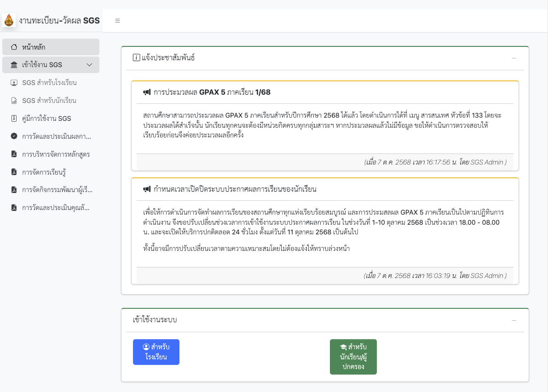Click the title กำหนดเวลาเปิดปิดระบบประกาศผลการเรียนของนักเรียน
Viewport: 548px width, 392px height.
point(235,189)
